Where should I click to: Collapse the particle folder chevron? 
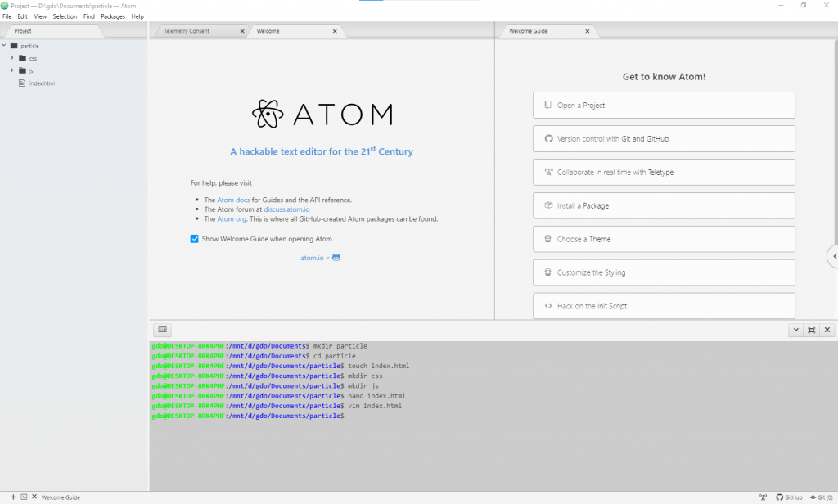(x=4, y=46)
